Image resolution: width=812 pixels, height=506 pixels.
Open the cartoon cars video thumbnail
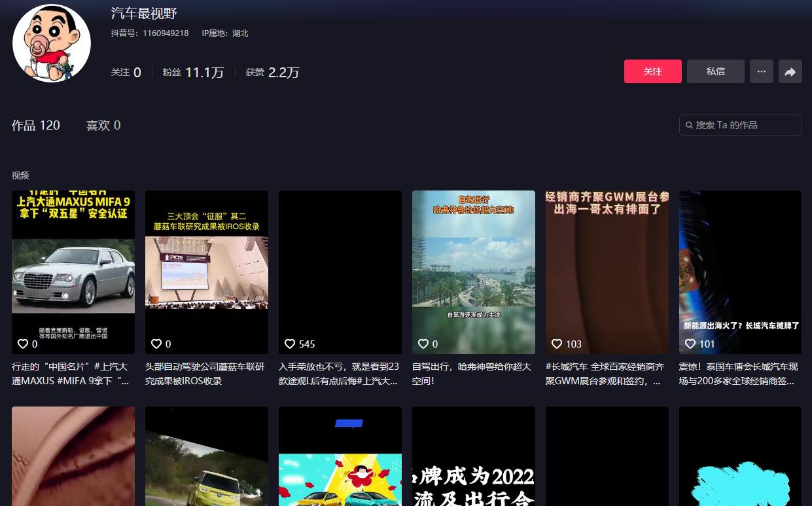(x=340, y=456)
